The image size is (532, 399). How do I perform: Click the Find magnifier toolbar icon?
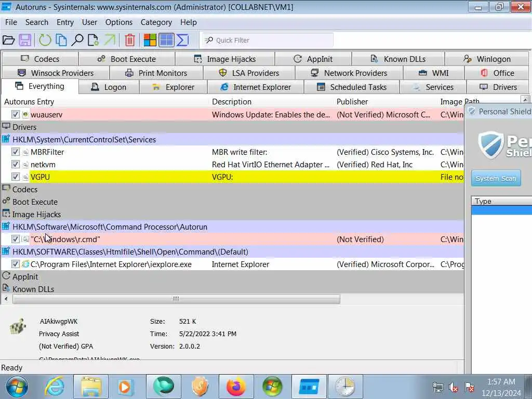click(77, 40)
